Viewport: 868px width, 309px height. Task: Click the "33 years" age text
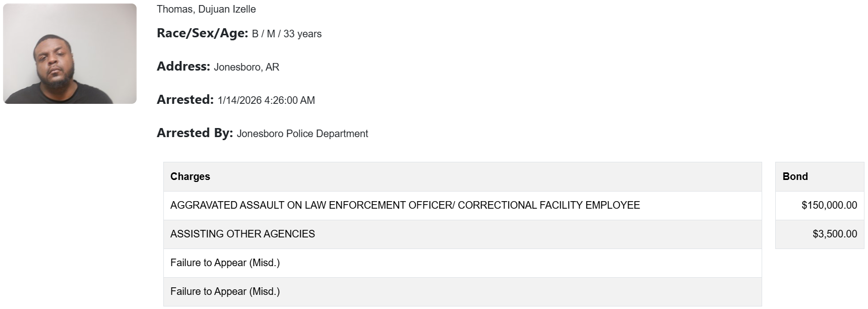302,34
